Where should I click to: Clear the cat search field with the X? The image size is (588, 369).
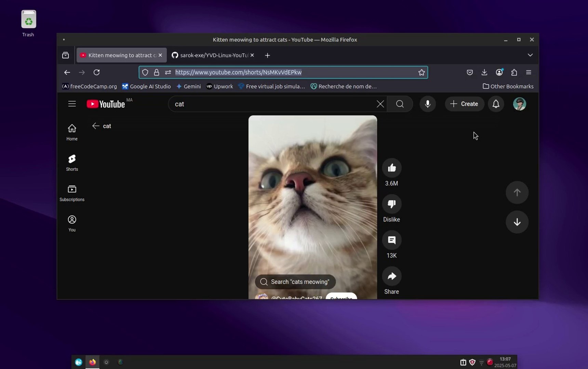pyautogui.click(x=380, y=104)
